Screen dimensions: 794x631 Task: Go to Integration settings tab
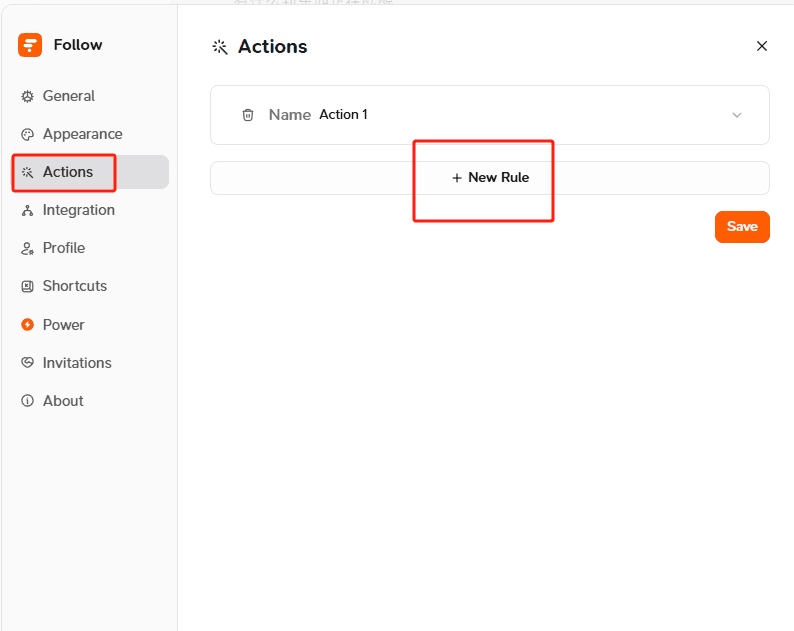point(90,210)
